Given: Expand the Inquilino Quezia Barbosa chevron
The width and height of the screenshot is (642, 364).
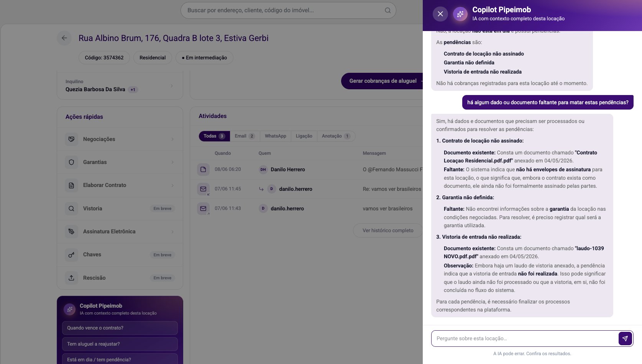Looking at the screenshot, I should click(172, 86).
